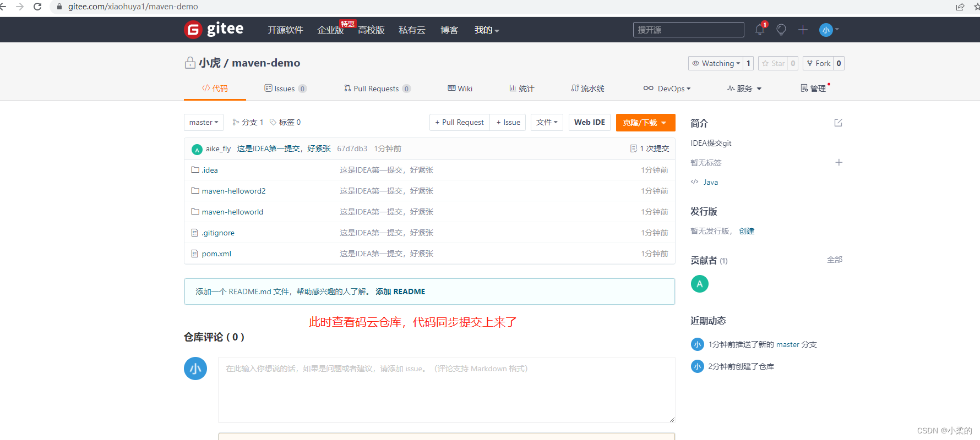Click the Java language link
Screen dimensions: 980x440
pos(710,182)
